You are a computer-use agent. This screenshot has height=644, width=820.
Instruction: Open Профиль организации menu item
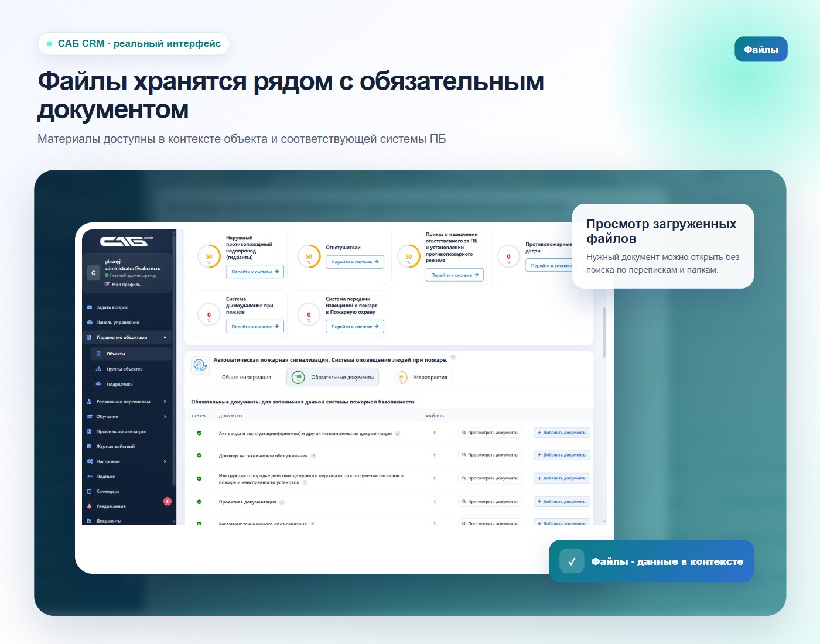121,431
